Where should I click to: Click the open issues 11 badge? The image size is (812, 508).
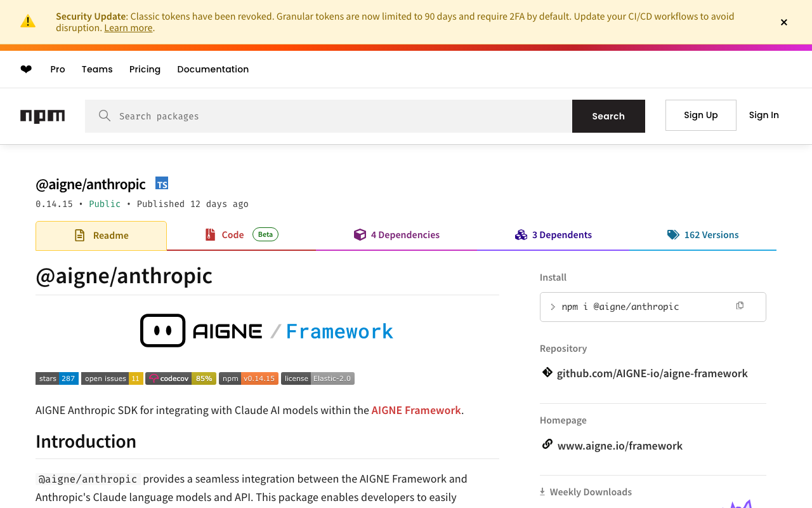[112, 378]
